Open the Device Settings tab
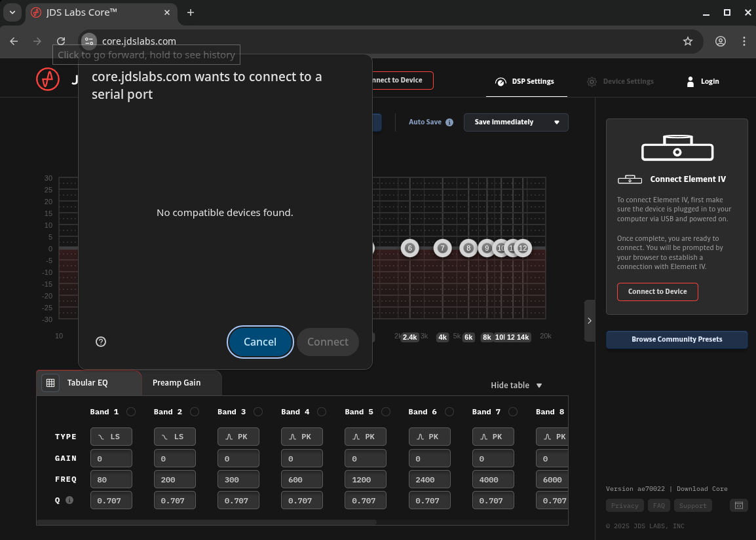 coord(622,81)
